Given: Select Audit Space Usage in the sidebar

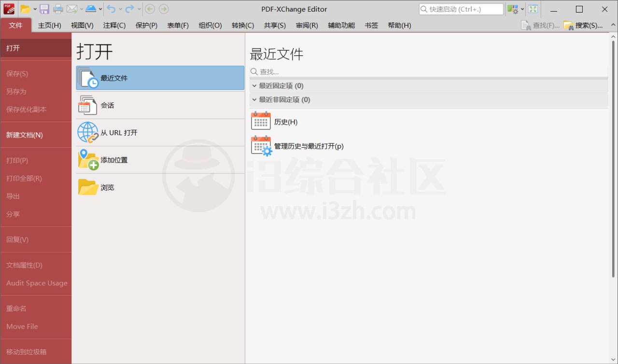Looking at the screenshot, I should 36,283.
